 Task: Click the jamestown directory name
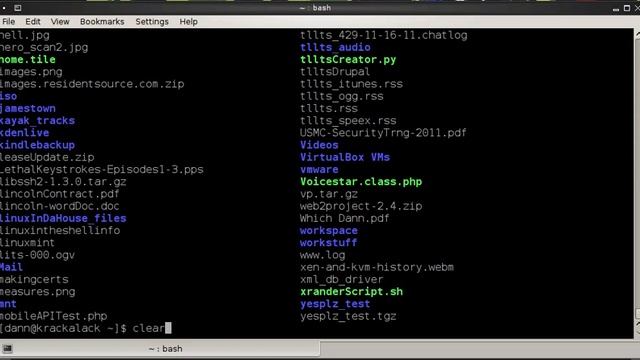(x=28, y=109)
